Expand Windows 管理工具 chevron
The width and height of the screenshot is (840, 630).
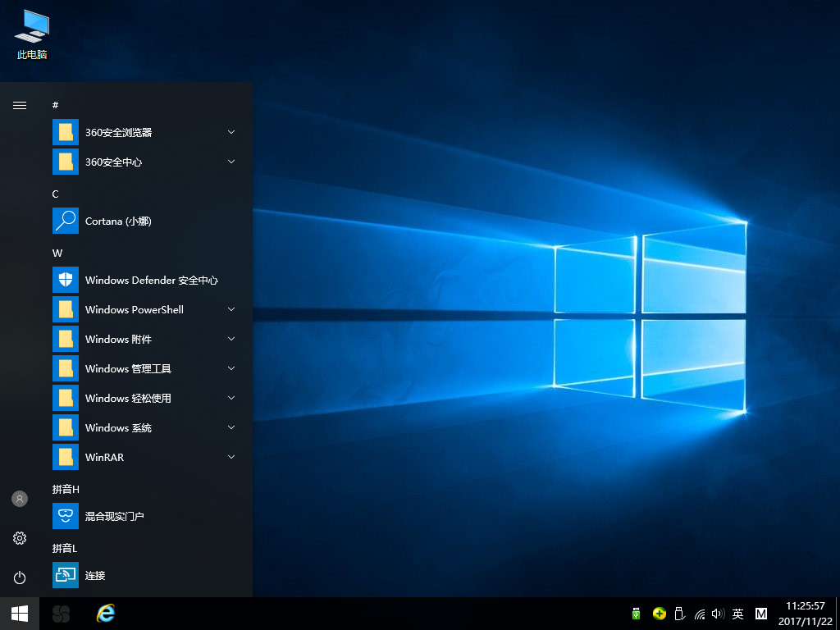coord(231,368)
